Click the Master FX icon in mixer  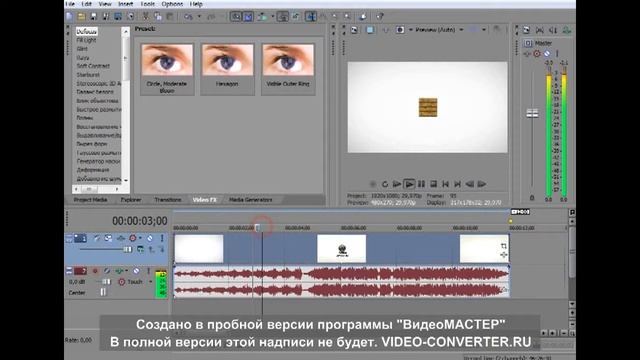[x=527, y=53]
